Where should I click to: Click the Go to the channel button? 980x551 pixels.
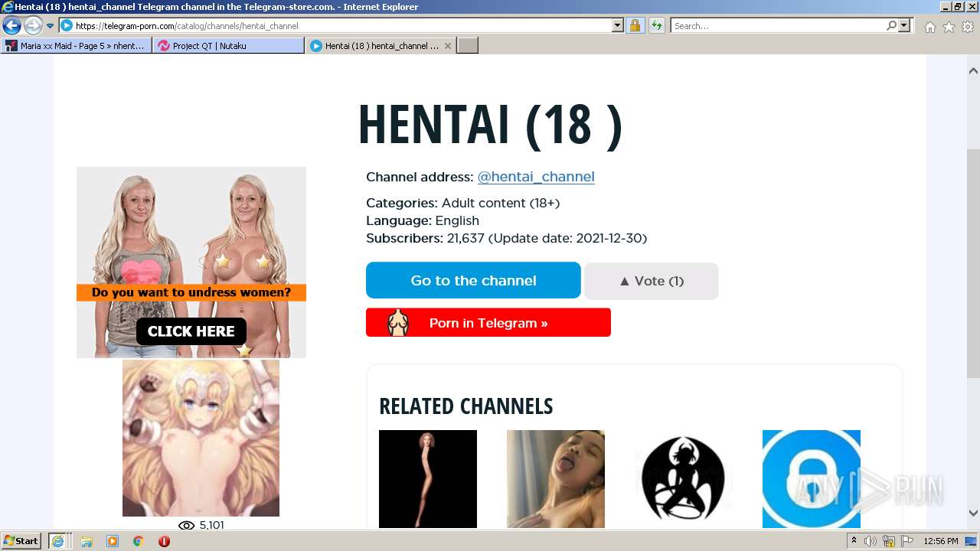tap(473, 280)
